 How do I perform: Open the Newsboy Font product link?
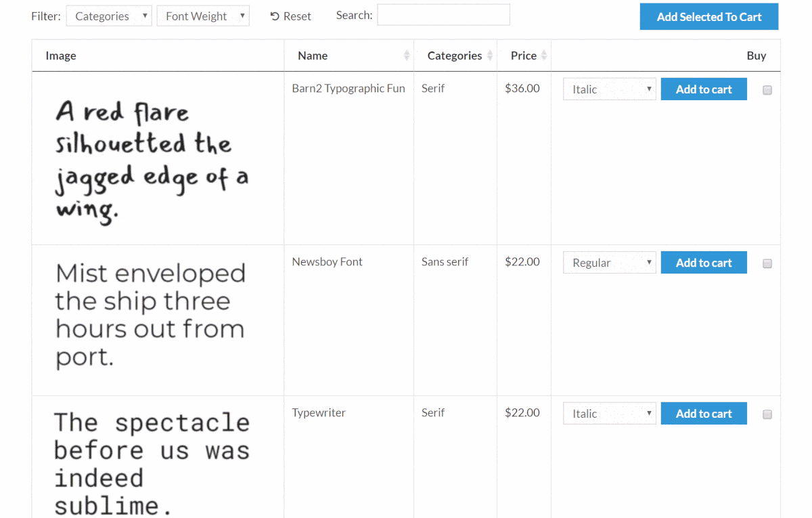[327, 261]
